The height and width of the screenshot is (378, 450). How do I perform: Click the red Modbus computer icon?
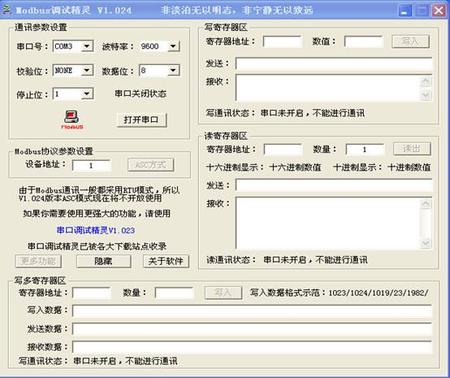tap(72, 120)
